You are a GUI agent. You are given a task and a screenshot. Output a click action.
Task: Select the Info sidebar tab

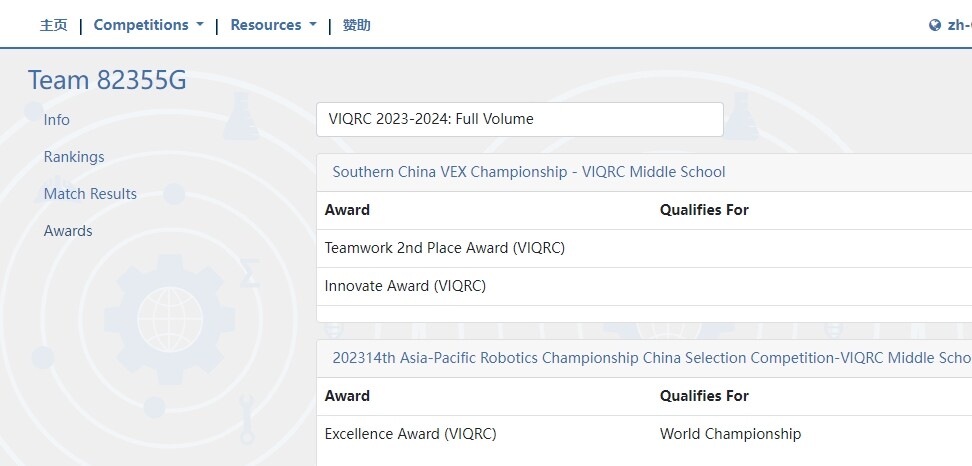coord(56,120)
